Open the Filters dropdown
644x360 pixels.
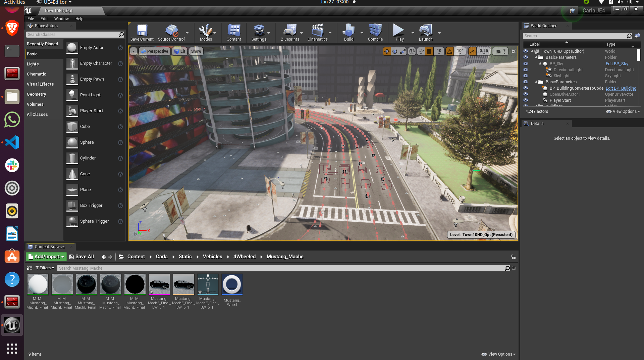tap(45, 268)
